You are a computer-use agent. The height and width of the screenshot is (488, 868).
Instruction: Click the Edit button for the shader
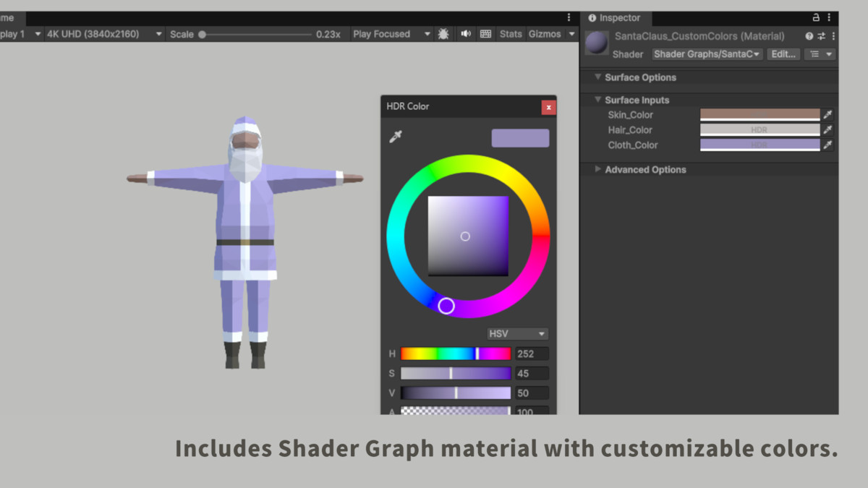(783, 53)
